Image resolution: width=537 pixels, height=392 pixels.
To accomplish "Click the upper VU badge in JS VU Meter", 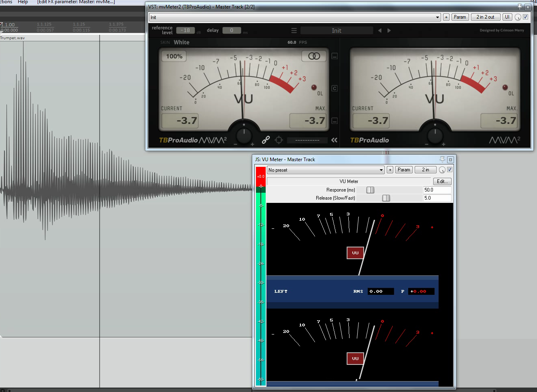I will pos(355,253).
